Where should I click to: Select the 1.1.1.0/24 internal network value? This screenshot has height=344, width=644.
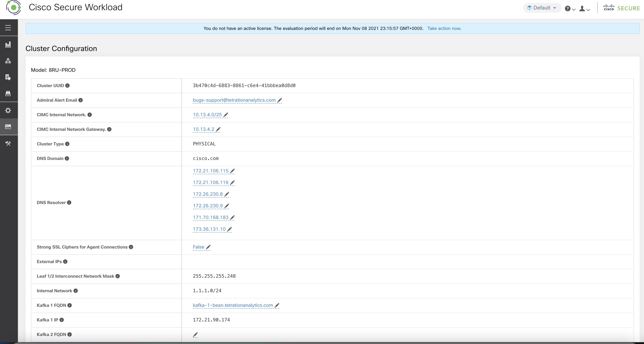click(207, 291)
